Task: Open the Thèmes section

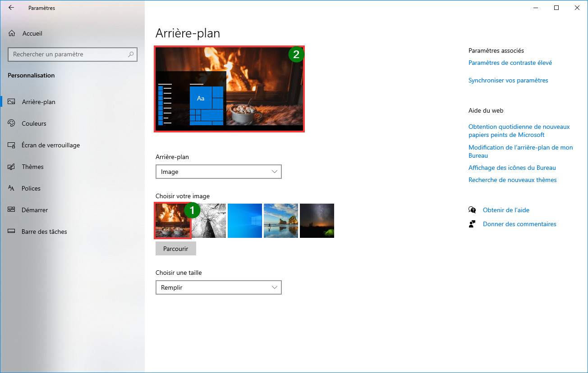Action: coord(72,167)
